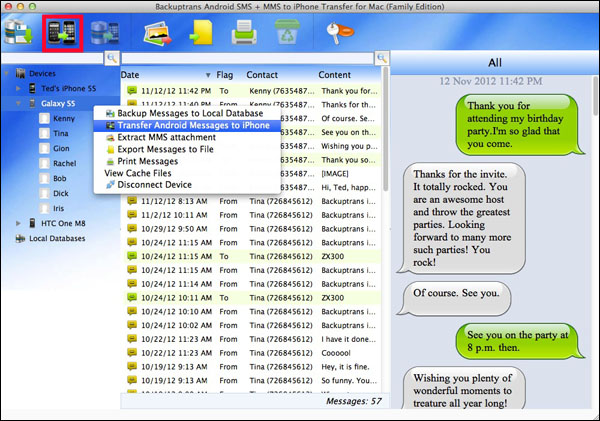Select contact Tina in sidebar

coord(60,133)
